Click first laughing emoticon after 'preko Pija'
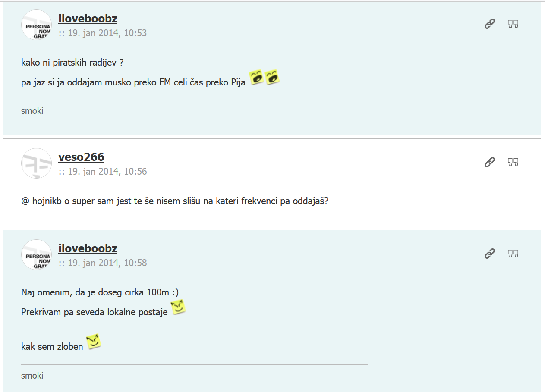This screenshot has width=545, height=392. click(256, 77)
